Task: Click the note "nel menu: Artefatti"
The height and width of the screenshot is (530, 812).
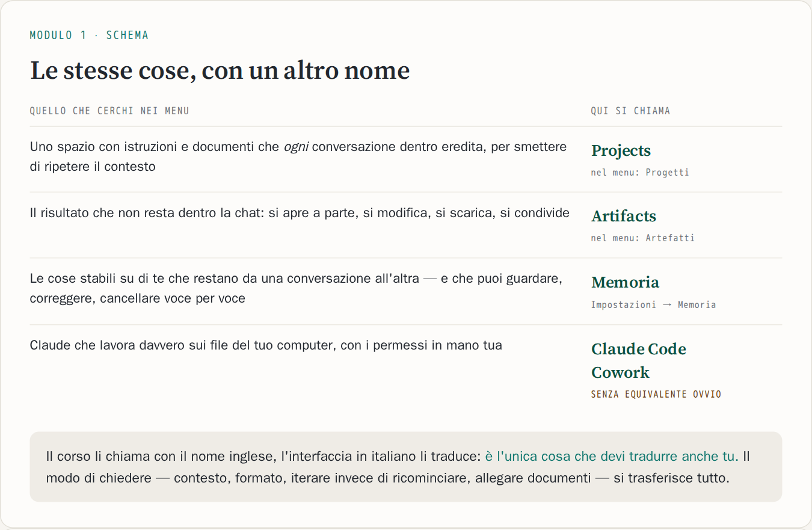Action: (642, 238)
